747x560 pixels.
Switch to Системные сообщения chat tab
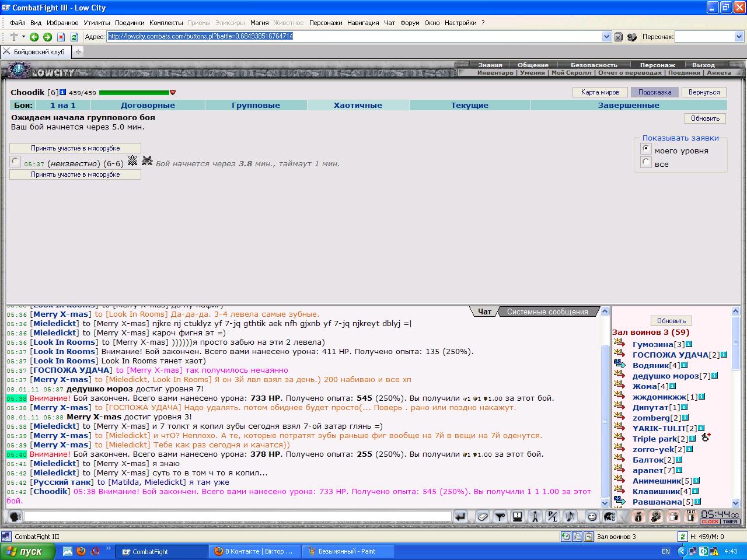pyautogui.click(x=547, y=311)
